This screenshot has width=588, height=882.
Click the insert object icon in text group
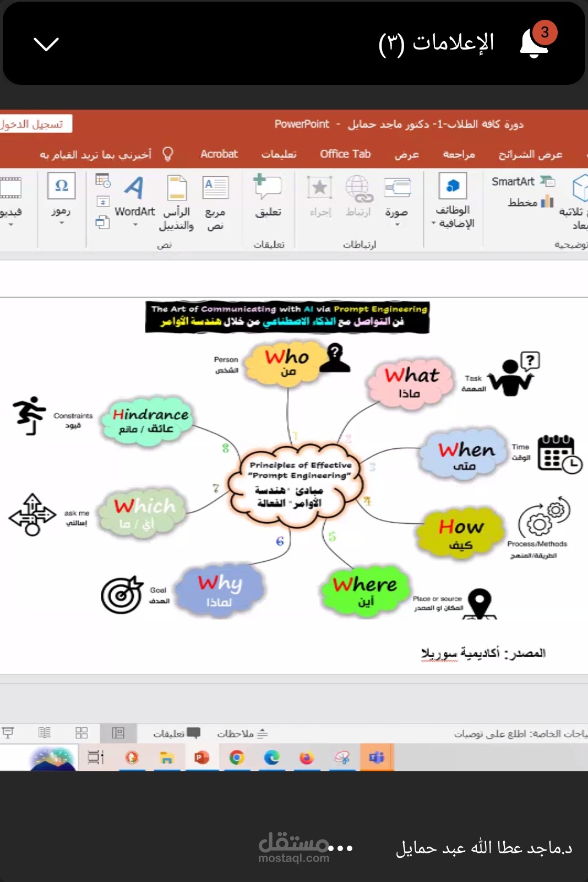tap(102, 222)
